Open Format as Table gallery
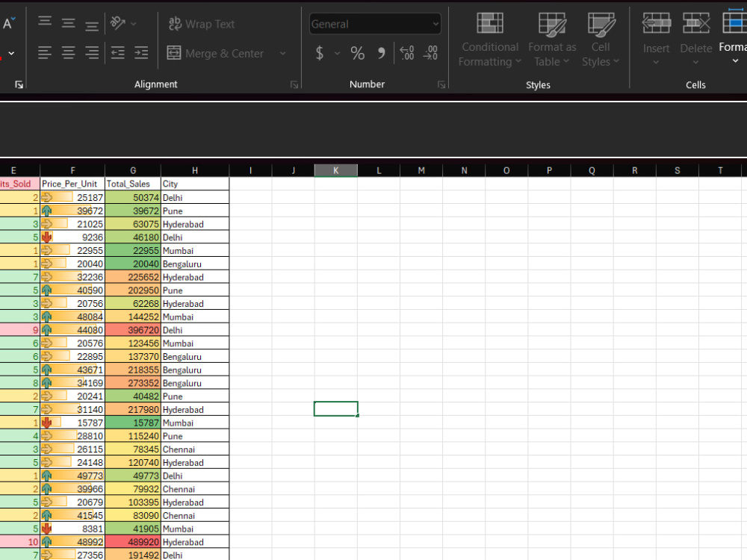Image resolution: width=747 pixels, height=560 pixels. (552, 40)
